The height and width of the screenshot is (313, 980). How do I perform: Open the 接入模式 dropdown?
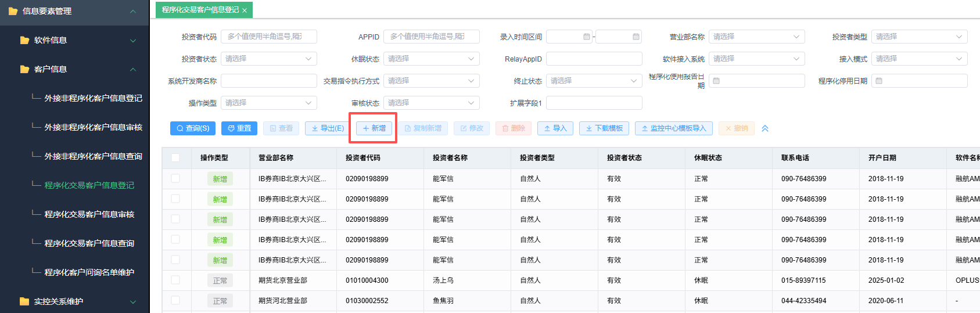click(x=919, y=59)
